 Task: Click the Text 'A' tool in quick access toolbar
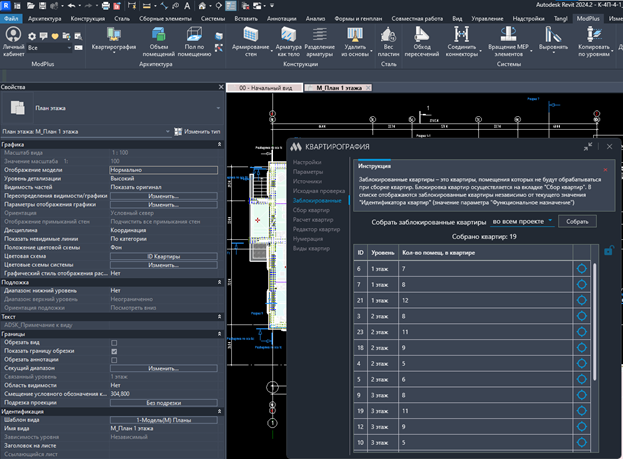(187, 6)
